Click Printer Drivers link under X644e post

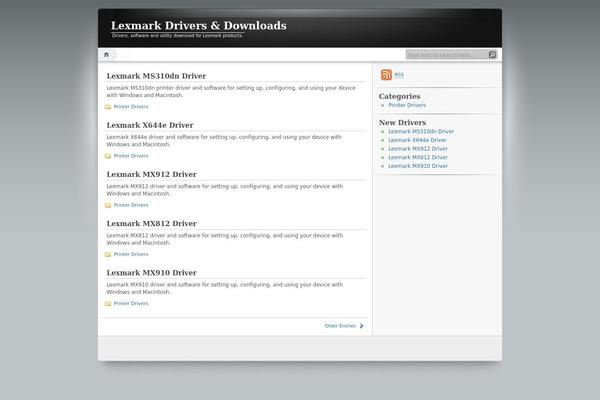[131, 156]
